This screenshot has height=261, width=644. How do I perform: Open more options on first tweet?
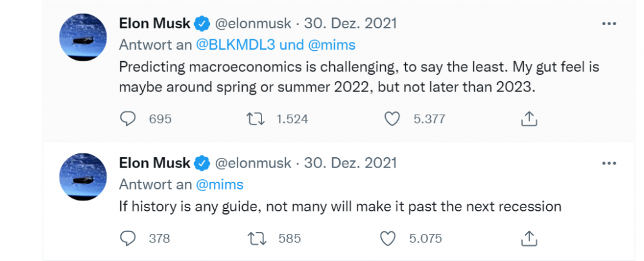pyautogui.click(x=609, y=24)
